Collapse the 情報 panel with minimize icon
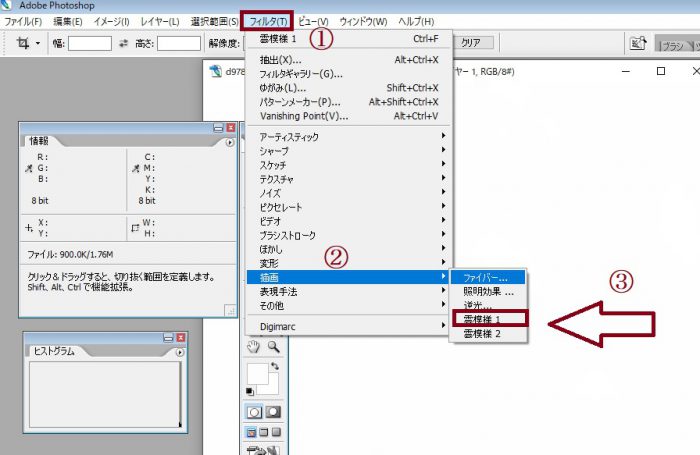Image resolution: width=700 pixels, height=455 pixels. (x=218, y=128)
